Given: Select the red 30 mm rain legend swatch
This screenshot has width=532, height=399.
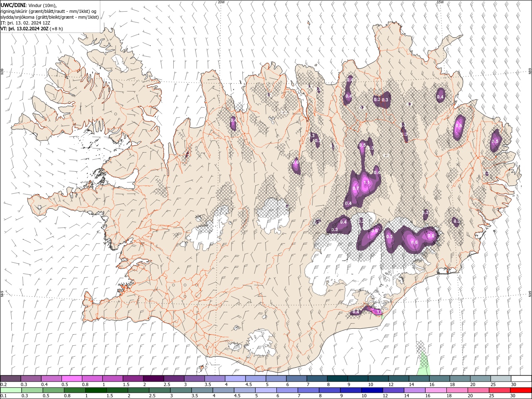Looking at the screenshot, I should pyautogui.click(x=521, y=390).
